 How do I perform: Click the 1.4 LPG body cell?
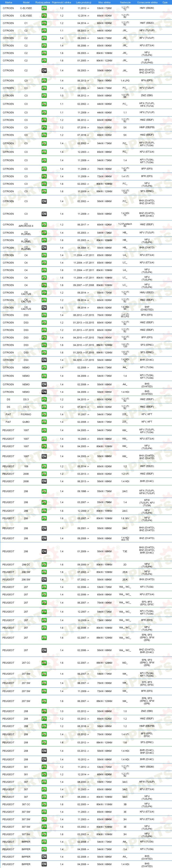point(125,81)
